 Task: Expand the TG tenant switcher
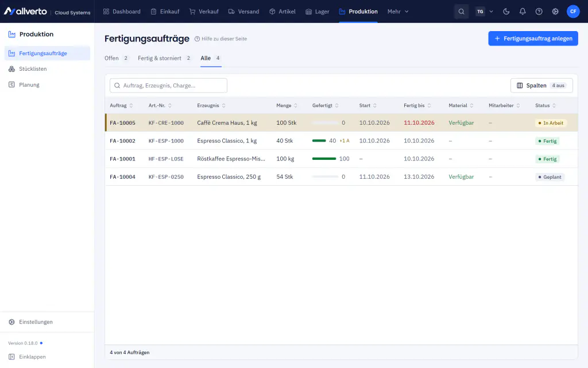click(484, 11)
